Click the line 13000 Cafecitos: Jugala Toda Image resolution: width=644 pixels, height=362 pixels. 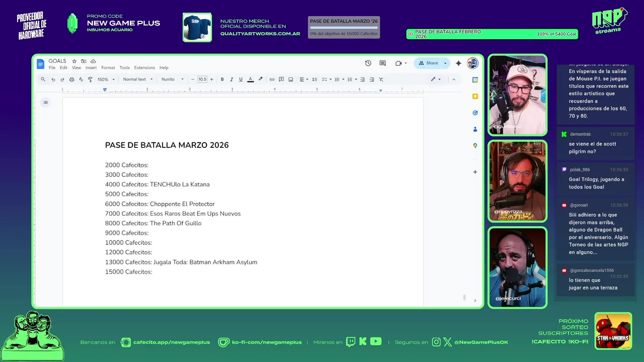[181, 262]
